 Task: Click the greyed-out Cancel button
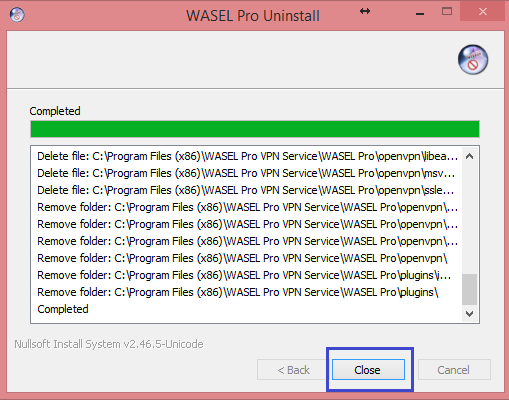coord(454,369)
